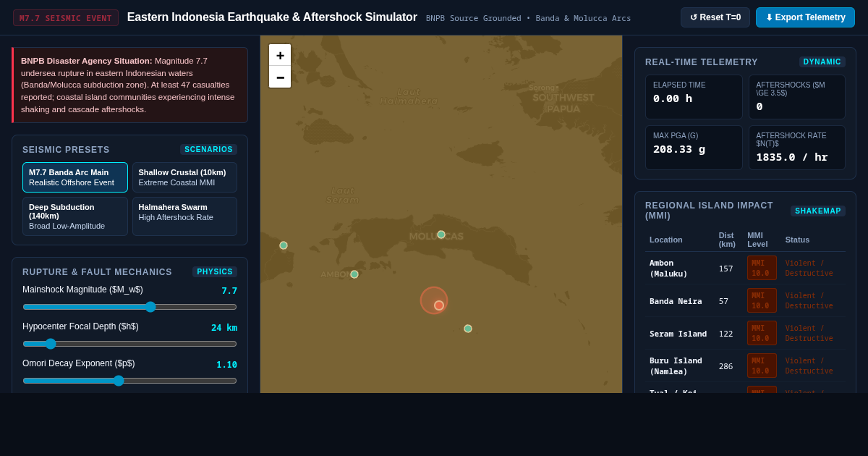Click the red epicenter marker on map
Screen dimensions: 868x456
coord(439,305)
